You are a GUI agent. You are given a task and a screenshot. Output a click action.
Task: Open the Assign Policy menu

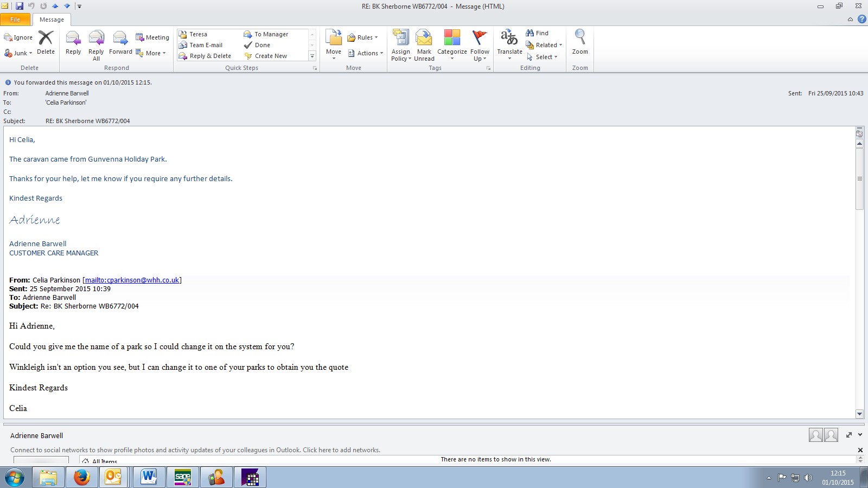(x=401, y=46)
